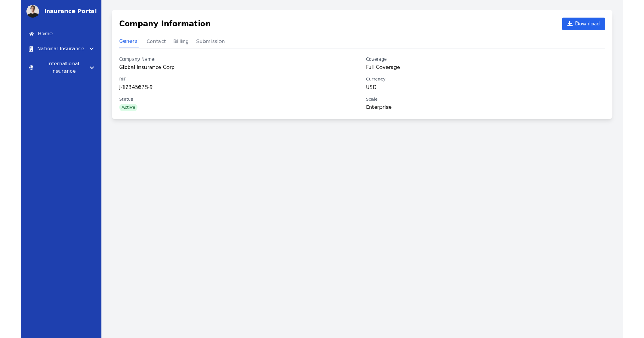Switch to the General tab
644x338 pixels.
pos(129,41)
